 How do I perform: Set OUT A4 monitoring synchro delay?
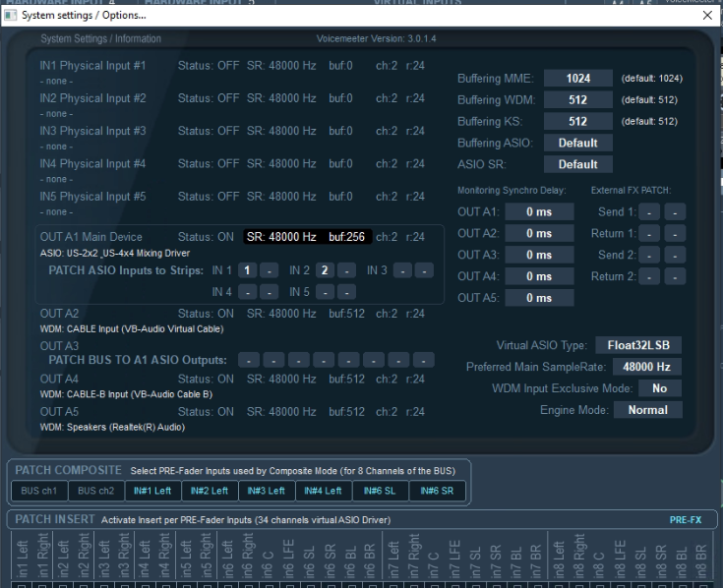[539, 276]
